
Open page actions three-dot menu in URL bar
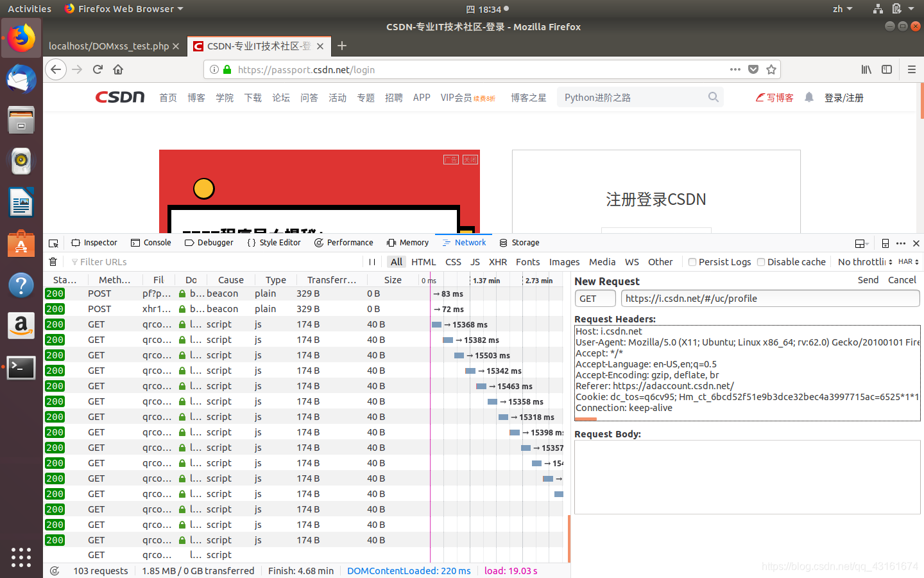click(x=735, y=69)
